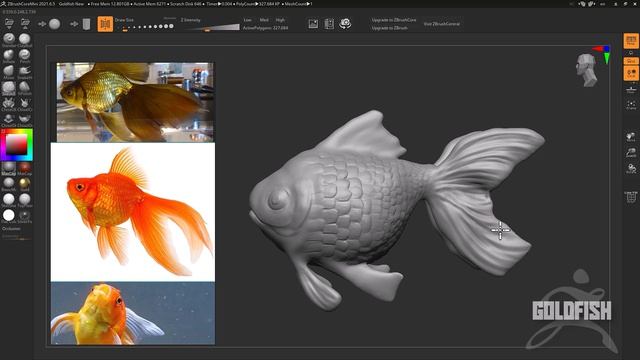Select the Standard brush

point(9,40)
